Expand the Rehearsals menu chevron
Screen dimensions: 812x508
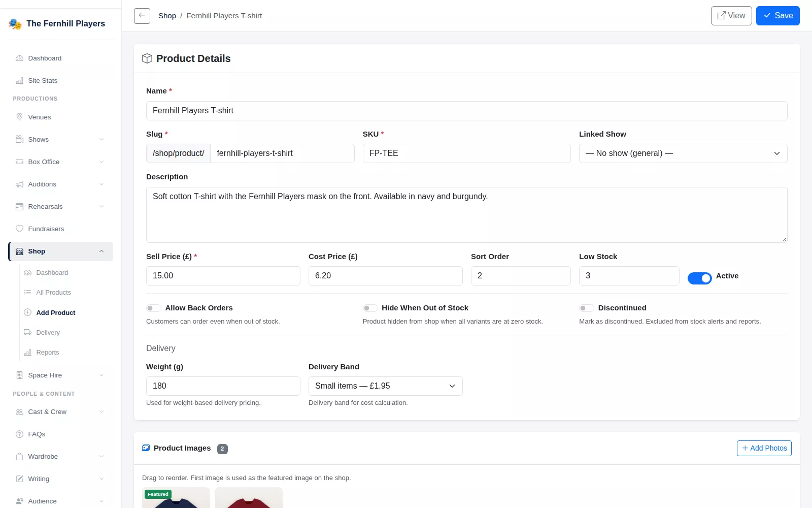click(101, 207)
